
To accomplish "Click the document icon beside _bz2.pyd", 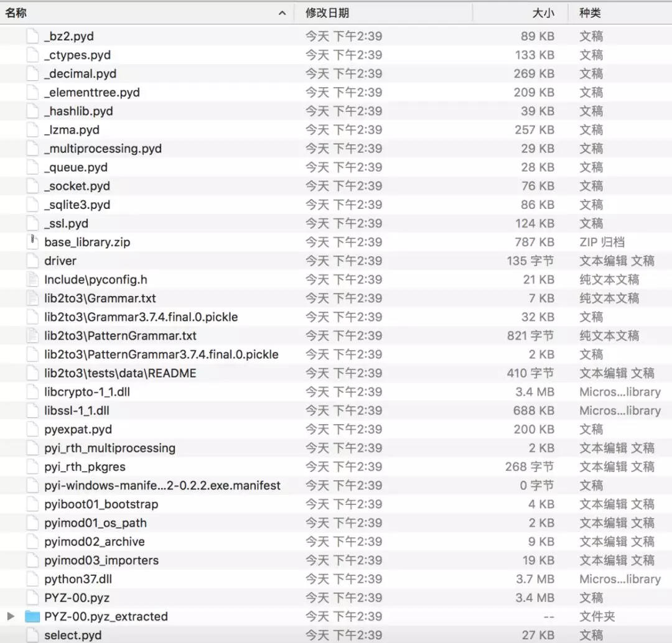I will click(31, 36).
